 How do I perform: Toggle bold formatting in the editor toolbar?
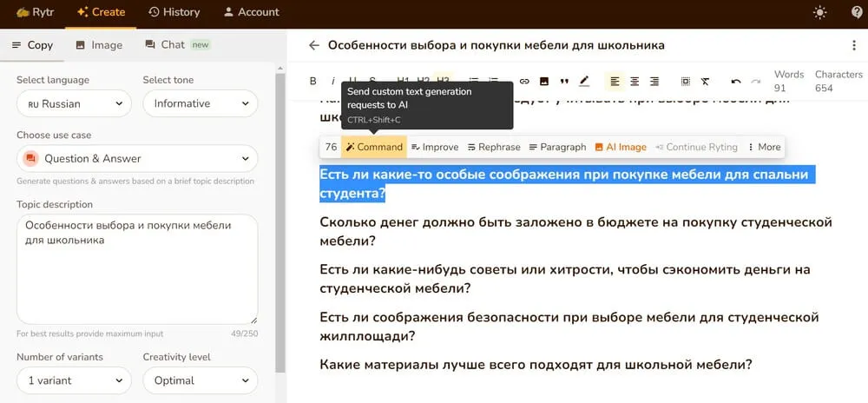coord(312,82)
